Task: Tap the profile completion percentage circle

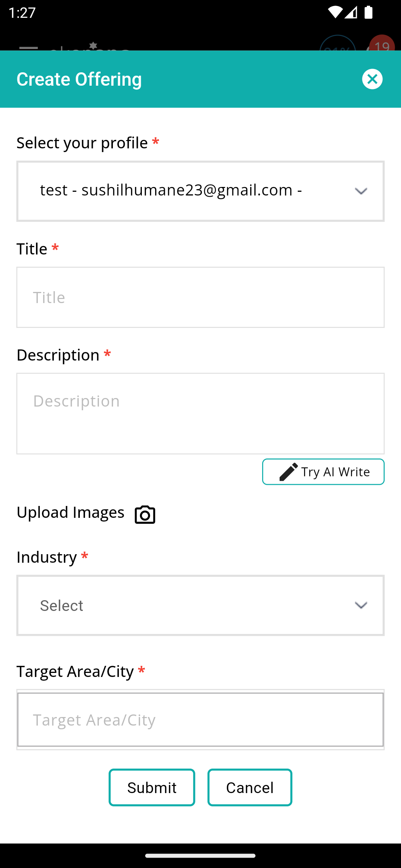Action: point(338,43)
